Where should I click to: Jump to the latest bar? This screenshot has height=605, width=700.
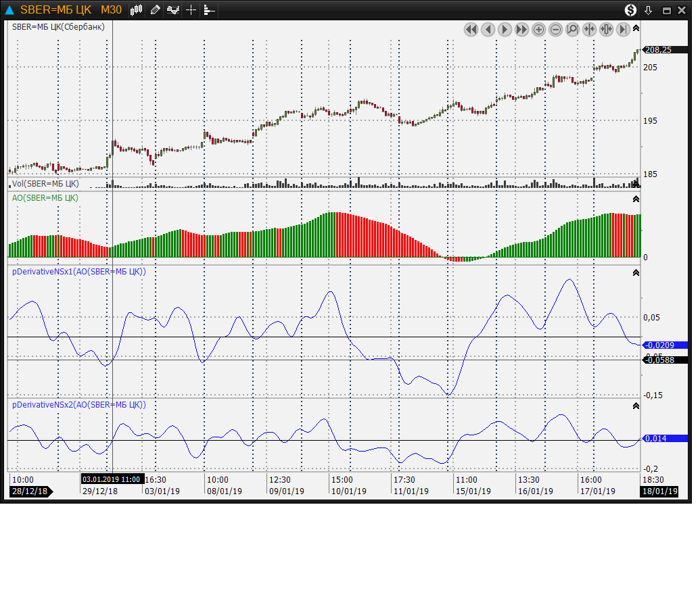(624, 29)
